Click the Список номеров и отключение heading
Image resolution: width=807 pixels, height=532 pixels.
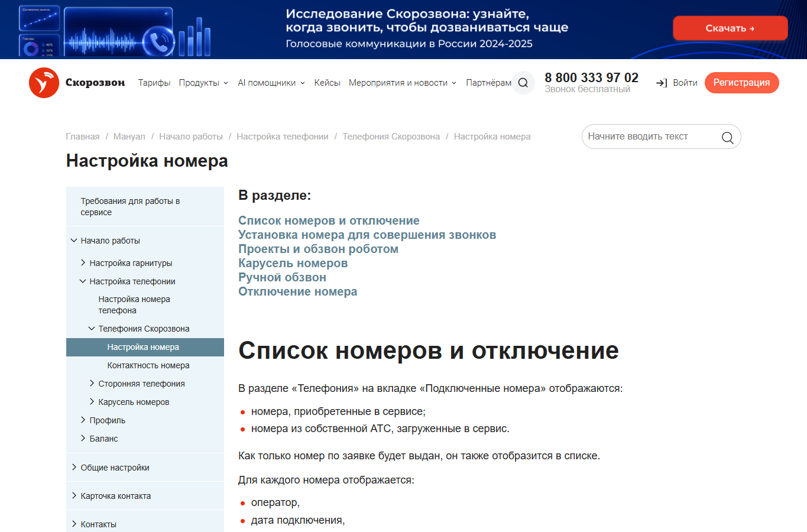pos(428,351)
